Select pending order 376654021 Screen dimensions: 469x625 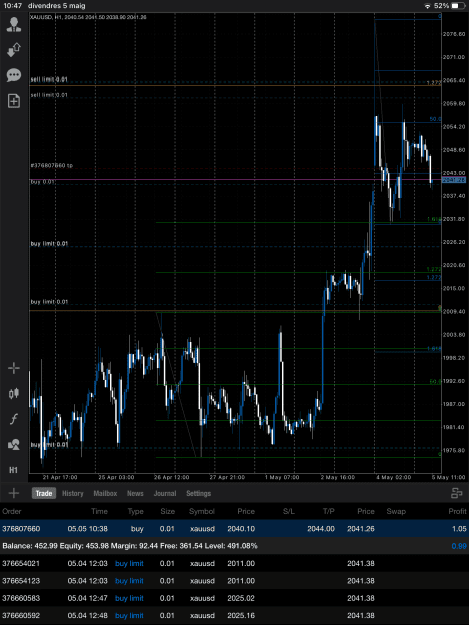point(234,564)
